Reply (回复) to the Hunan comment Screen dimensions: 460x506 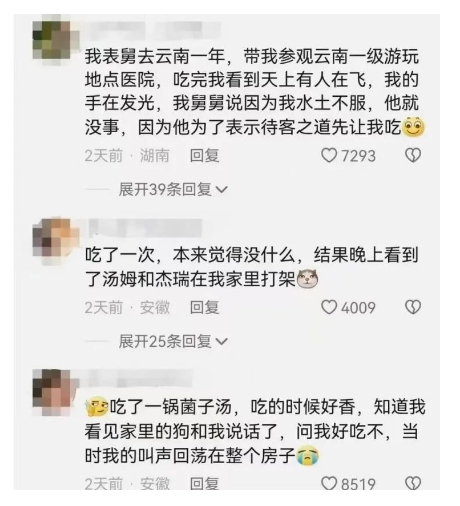click(x=204, y=156)
